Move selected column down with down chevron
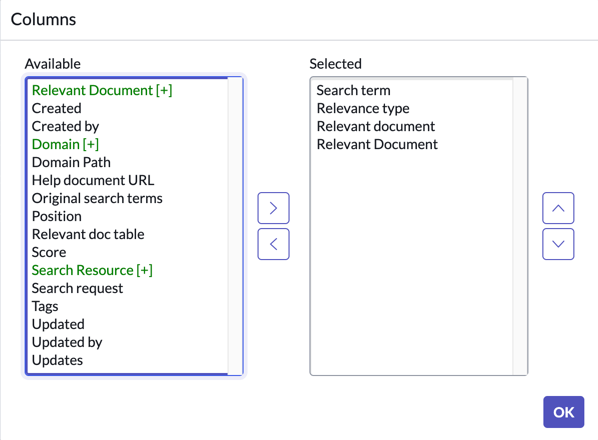Viewport: 598px width, 440px height. click(558, 244)
